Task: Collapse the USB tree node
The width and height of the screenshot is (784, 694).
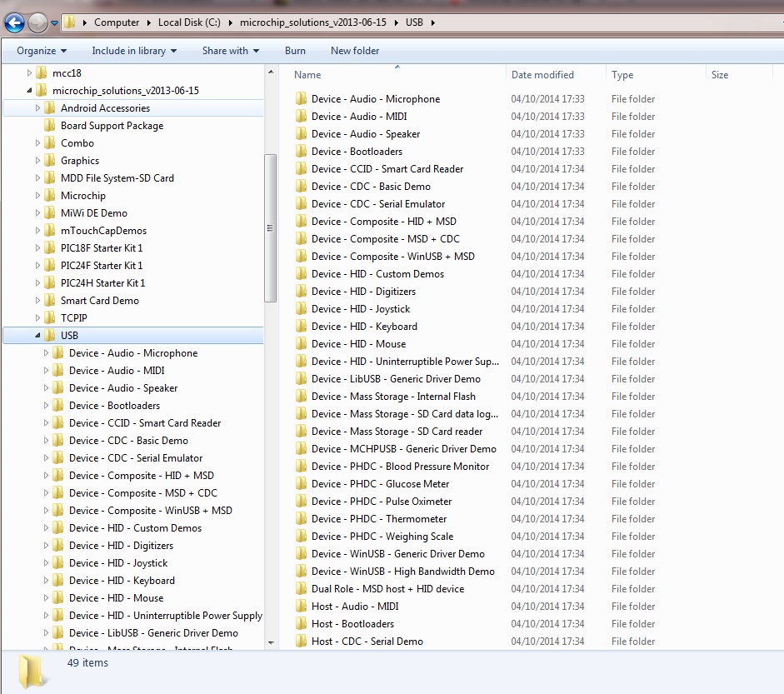Action: tap(37, 336)
